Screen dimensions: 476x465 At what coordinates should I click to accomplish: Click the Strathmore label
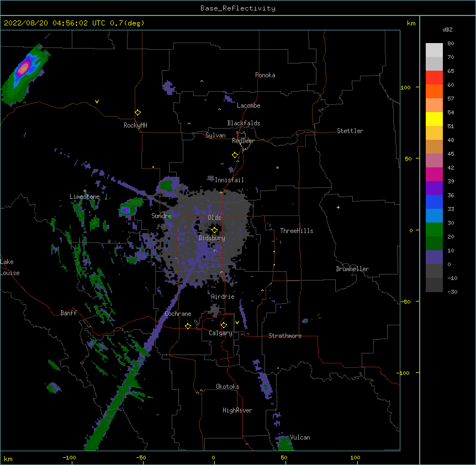(x=285, y=336)
